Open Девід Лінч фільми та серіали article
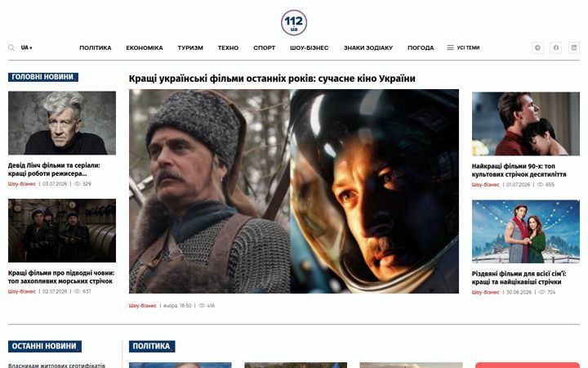 [x=54, y=169]
